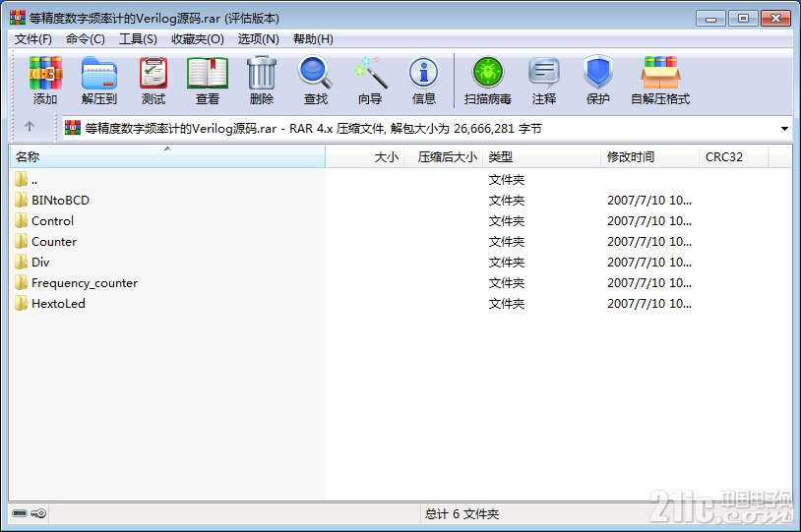Sort by Type (类型) column header

(541, 156)
